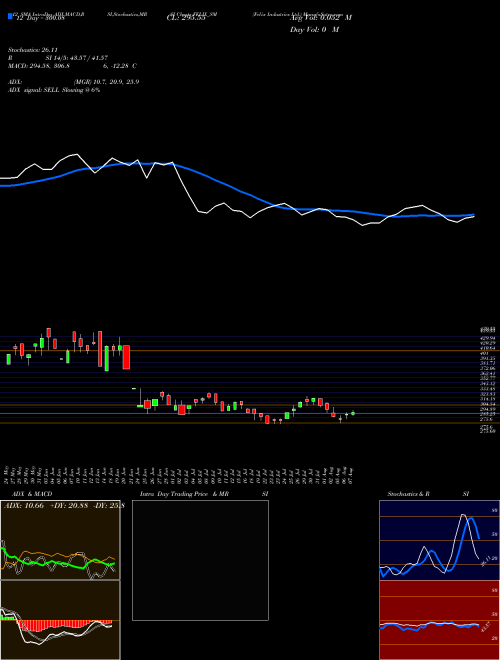
Task: Open the MACD histogram chart panel
Action: click(x=60, y=620)
